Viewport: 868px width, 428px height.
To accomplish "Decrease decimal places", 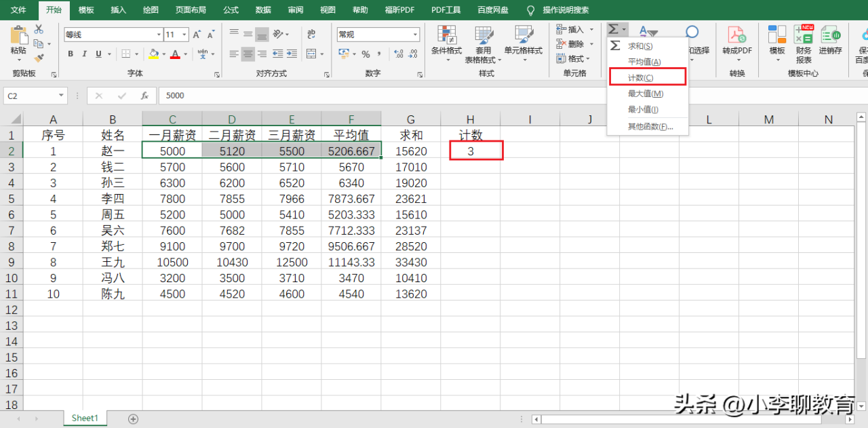I will [x=414, y=54].
